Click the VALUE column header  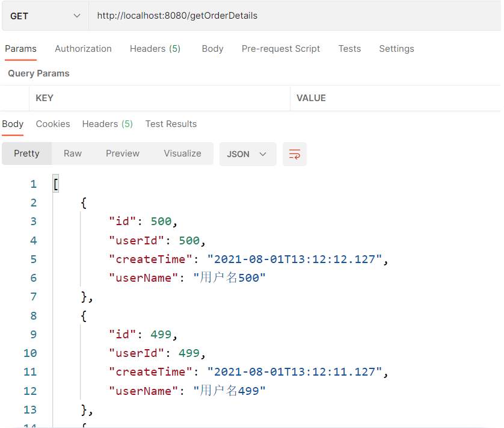pyautogui.click(x=311, y=98)
